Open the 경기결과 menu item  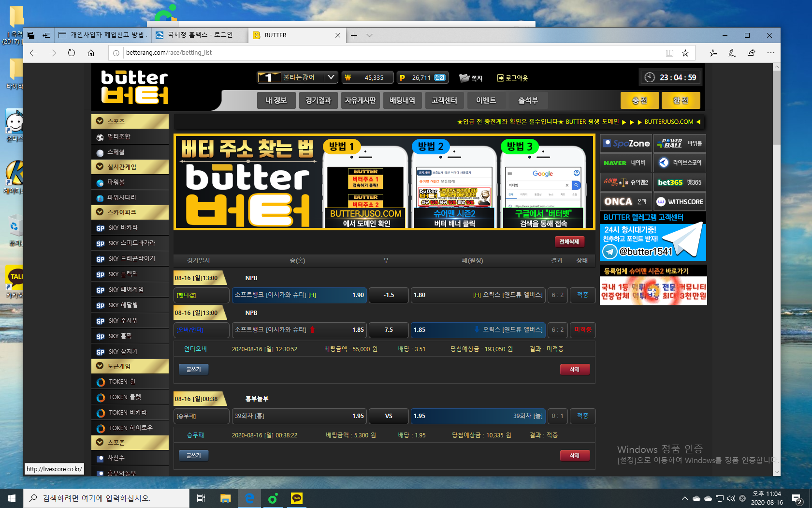318,100
